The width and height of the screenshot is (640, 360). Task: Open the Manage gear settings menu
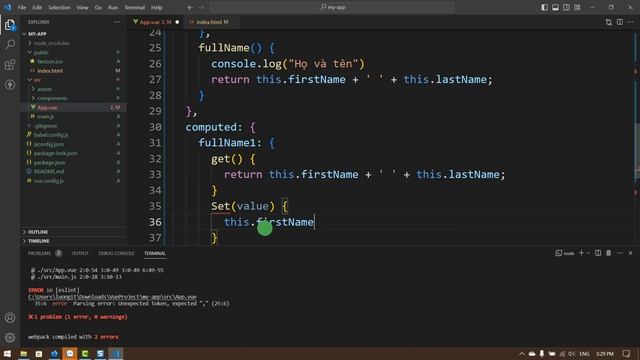(x=10, y=337)
